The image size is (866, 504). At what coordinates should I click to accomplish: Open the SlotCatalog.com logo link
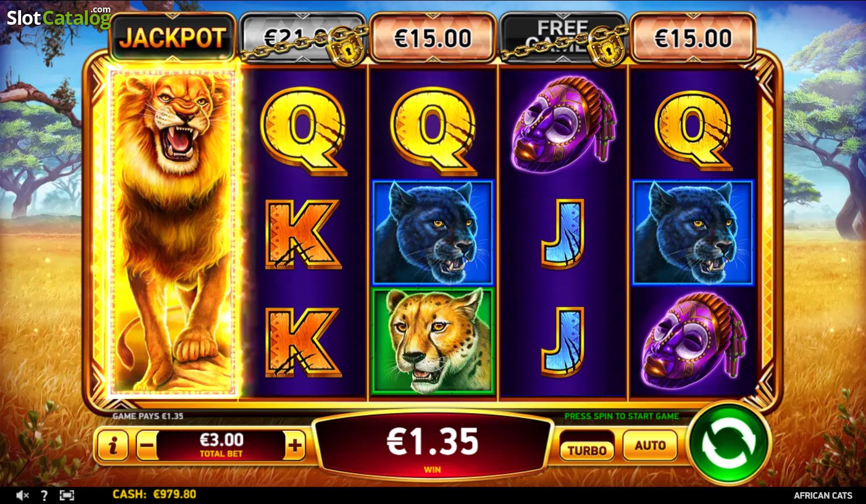[58, 17]
